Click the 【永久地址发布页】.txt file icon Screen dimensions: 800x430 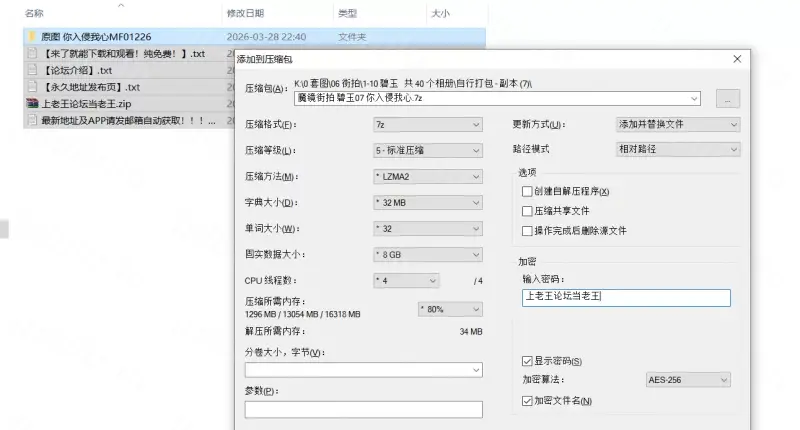pyautogui.click(x=32, y=87)
